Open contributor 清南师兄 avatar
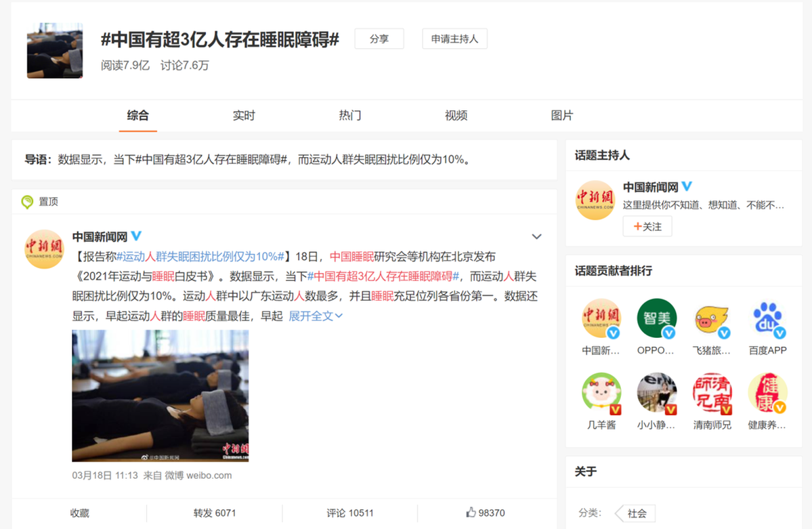812x529 pixels. [712, 393]
